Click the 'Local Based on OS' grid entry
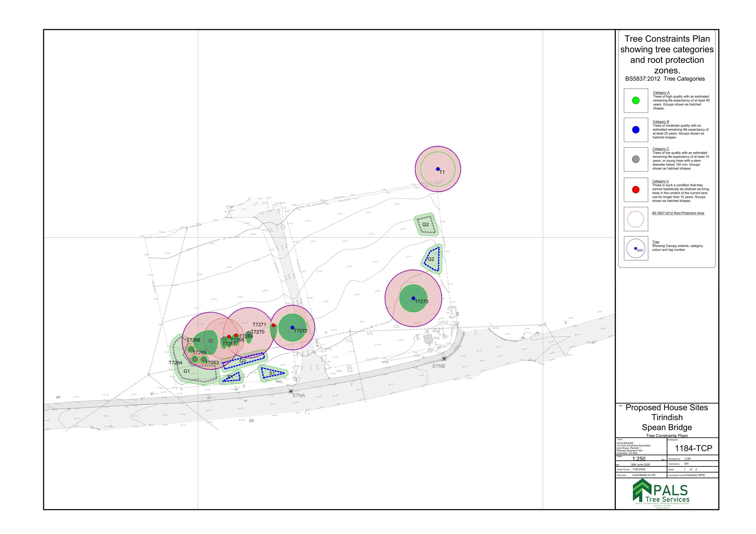Image resolution: width=756 pixels, height=534 pixels. point(644,475)
